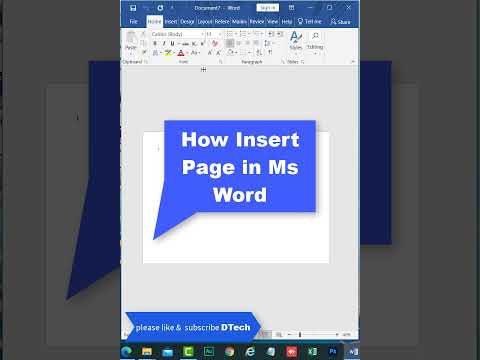Select Align Left paragraph alignment
Screen dimensions: 480x360
(230, 43)
